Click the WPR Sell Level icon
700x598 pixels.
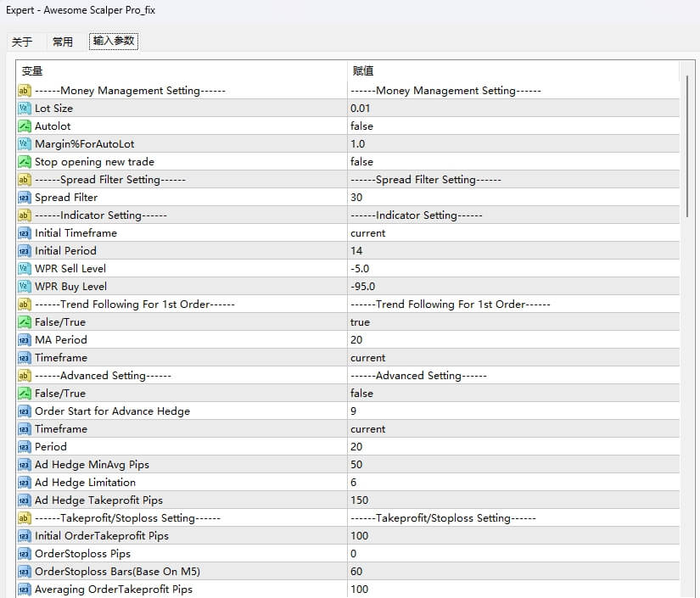click(24, 269)
